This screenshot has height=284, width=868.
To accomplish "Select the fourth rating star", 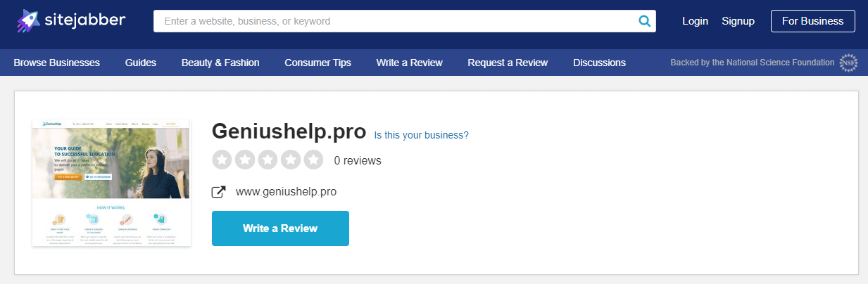I will tap(290, 160).
